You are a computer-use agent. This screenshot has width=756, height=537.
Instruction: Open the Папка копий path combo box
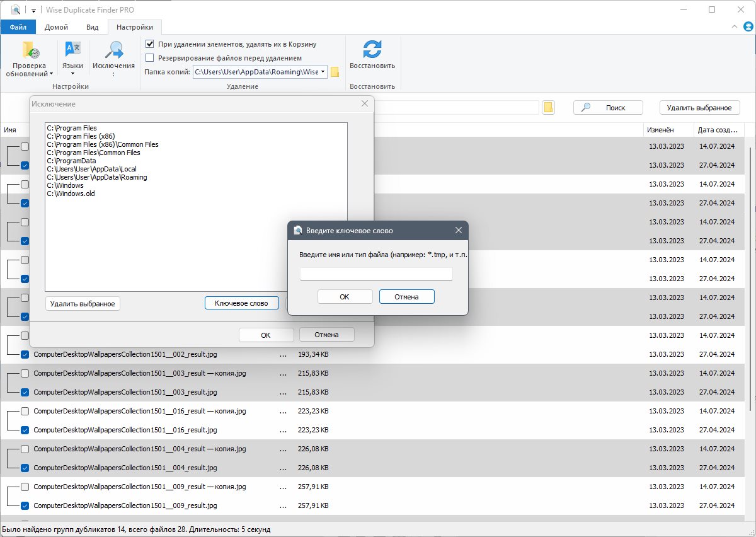coord(260,72)
